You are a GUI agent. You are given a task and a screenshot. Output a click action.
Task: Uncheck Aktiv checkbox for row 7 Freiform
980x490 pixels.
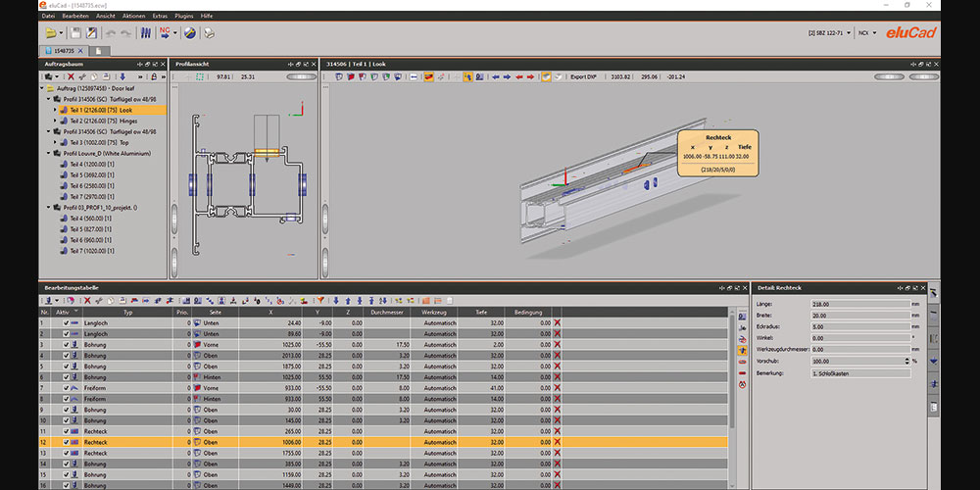pos(67,387)
